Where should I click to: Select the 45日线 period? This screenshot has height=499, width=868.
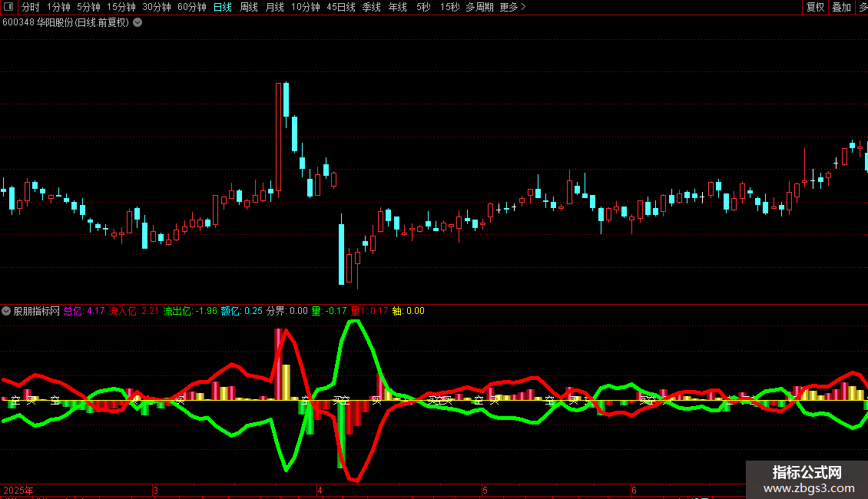pyautogui.click(x=341, y=7)
